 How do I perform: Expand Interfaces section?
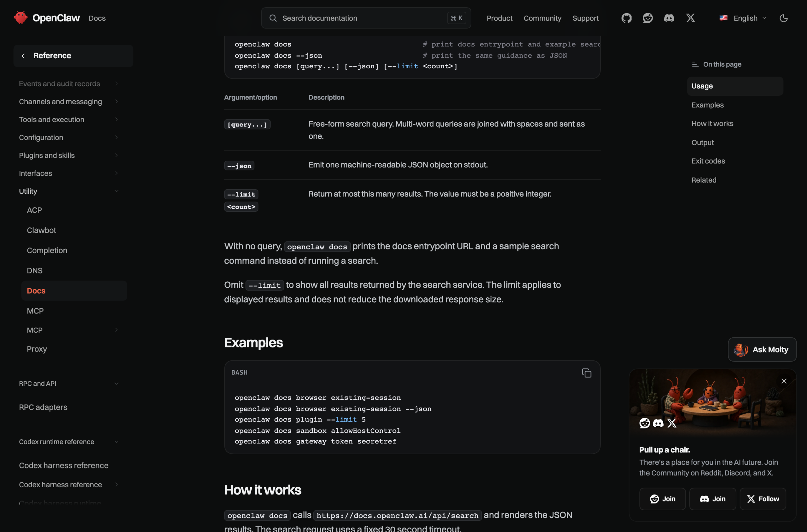tap(69, 173)
